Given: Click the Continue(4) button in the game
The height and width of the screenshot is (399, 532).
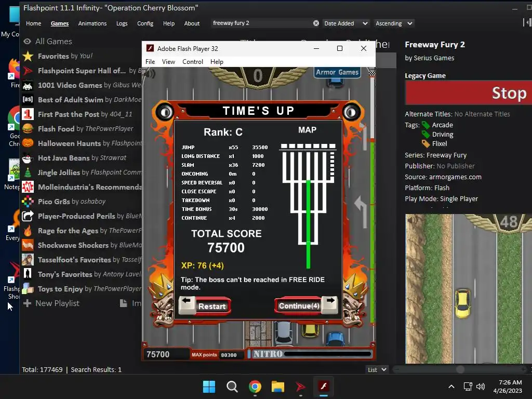Looking at the screenshot, I should pos(306,305).
